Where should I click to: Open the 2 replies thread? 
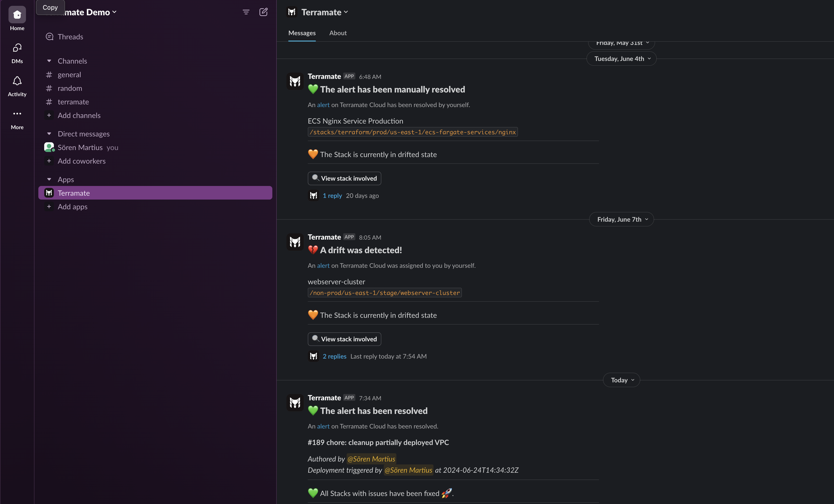[x=334, y=356]
